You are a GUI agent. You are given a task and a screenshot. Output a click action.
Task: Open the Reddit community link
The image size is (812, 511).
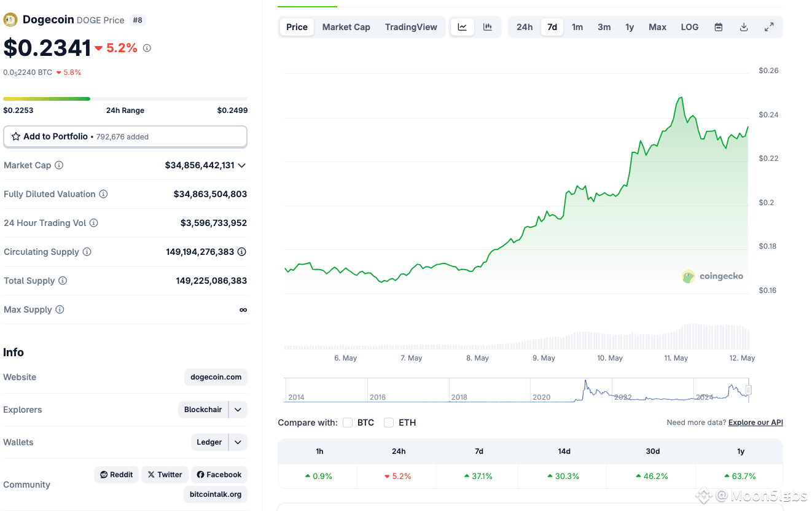coord(117,475)
